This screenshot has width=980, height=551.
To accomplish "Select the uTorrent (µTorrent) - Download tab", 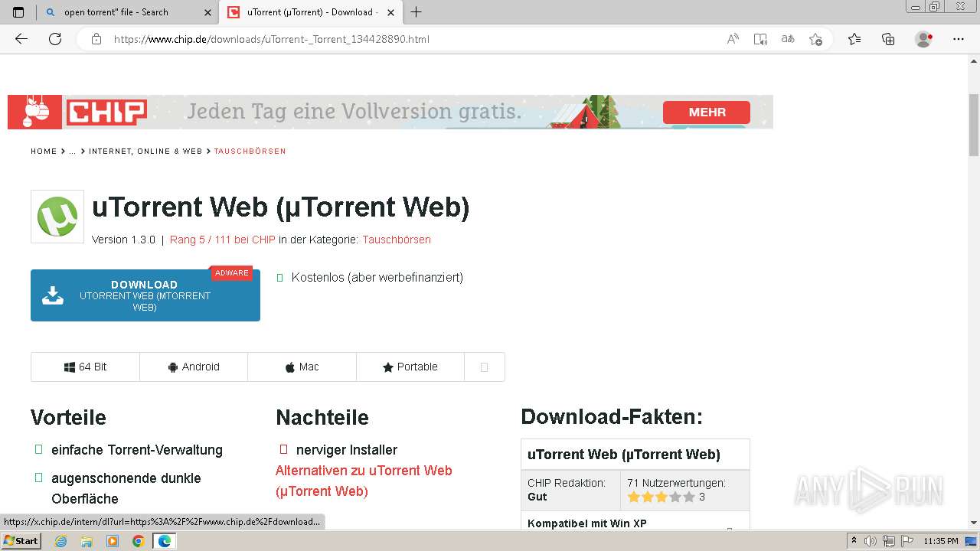I will click(310, 12).
